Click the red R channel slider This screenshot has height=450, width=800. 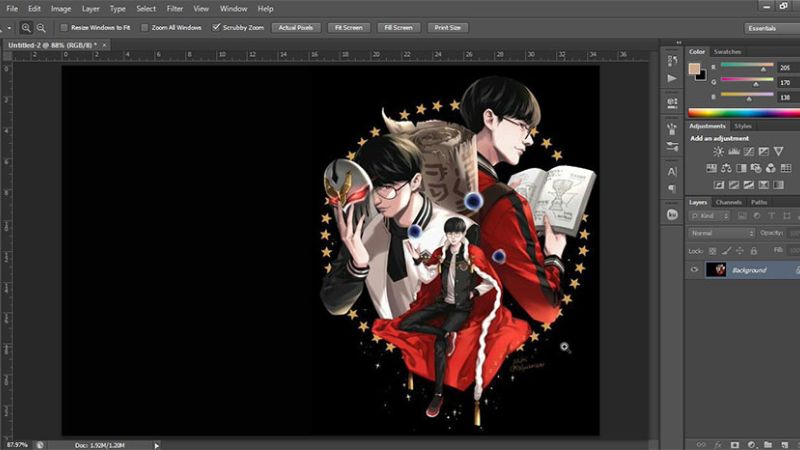(x=747, y=66)
